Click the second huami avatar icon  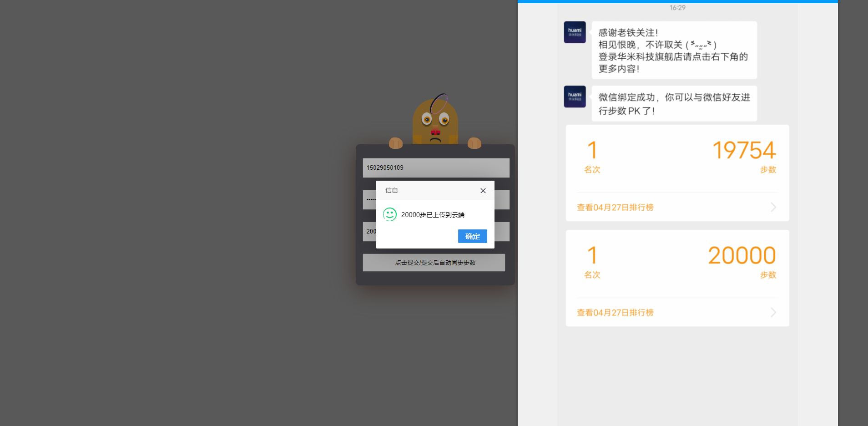click(575, 96)
